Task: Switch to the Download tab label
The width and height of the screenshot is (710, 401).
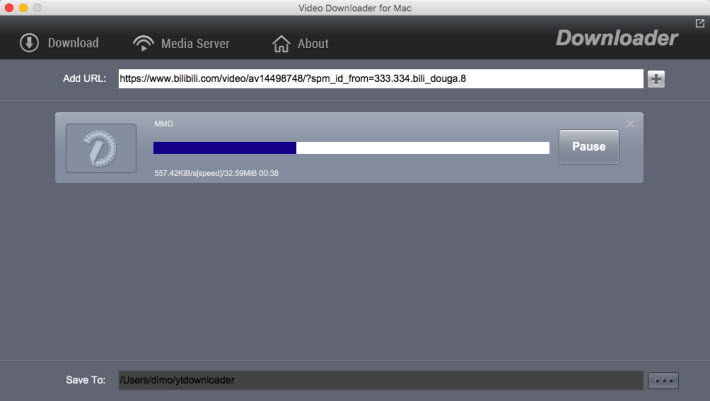Action: (73, 43)
